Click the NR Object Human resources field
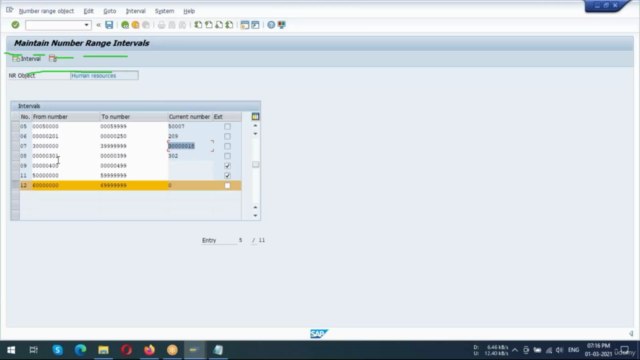This screenshot has width=640, height=360. [x=104, y=76]
